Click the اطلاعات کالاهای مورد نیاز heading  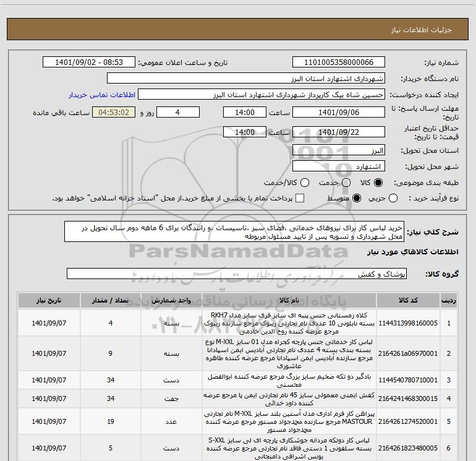coord(413,252)
